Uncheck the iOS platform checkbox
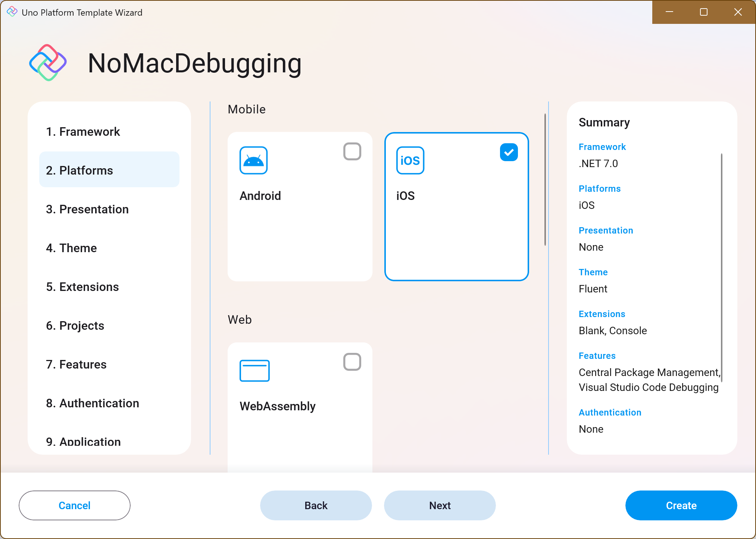 click(x=509, y=152)
